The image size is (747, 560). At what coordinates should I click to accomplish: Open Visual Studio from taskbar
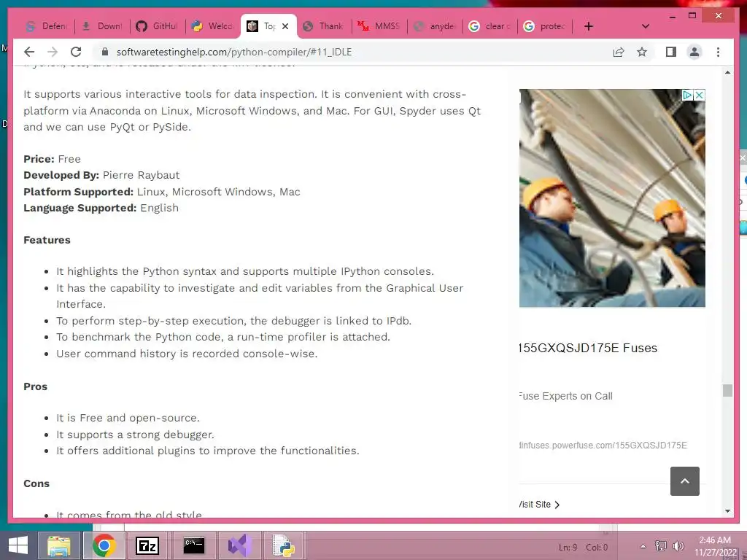click(x=239, y=545)
